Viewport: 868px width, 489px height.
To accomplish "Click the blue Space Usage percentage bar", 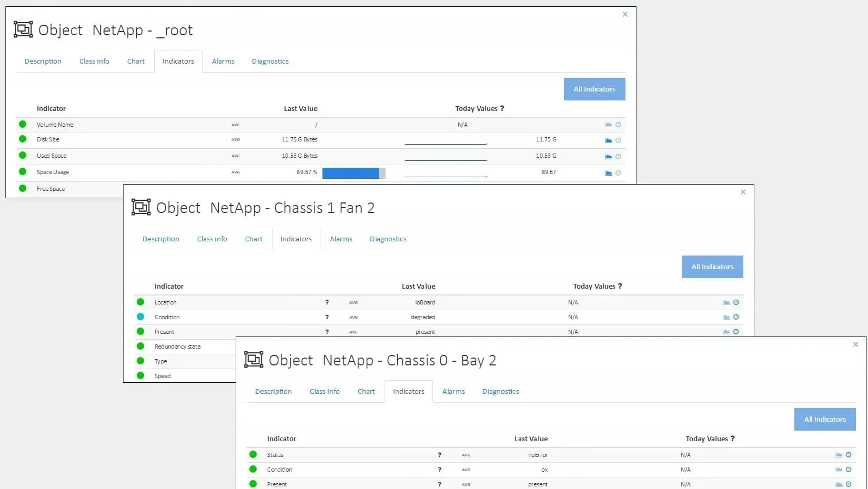I will pyautogui.click(x=351, y=173).
